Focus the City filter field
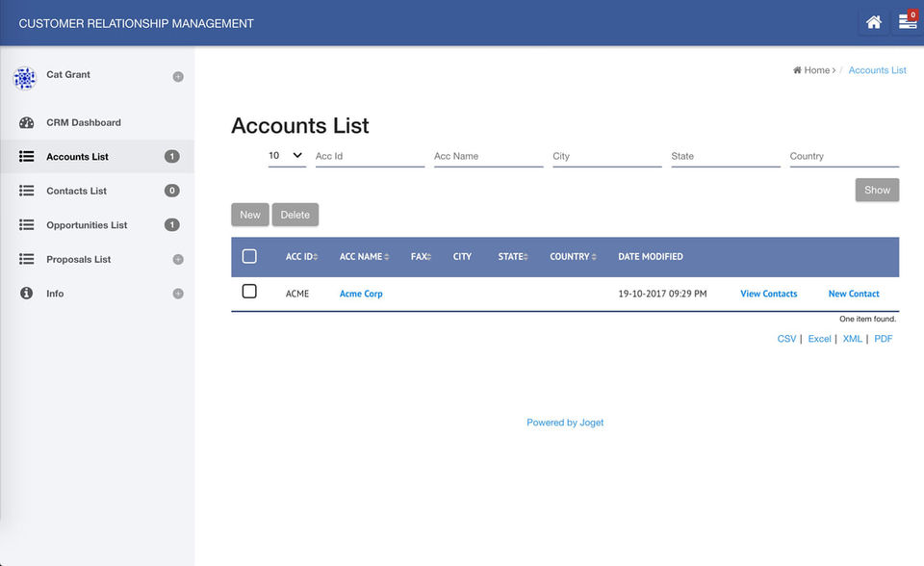Image resolution: width=924 pixels, height=566 pixels. 607,156
